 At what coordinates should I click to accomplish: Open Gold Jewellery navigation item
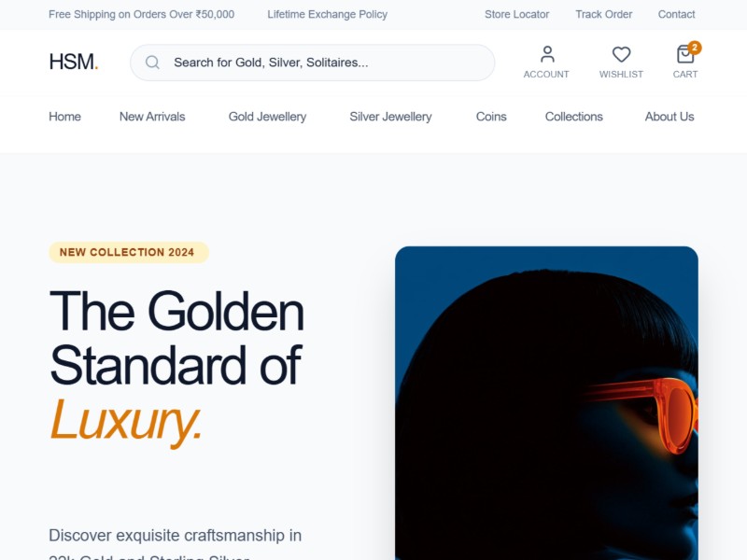[x=267, y=117]
